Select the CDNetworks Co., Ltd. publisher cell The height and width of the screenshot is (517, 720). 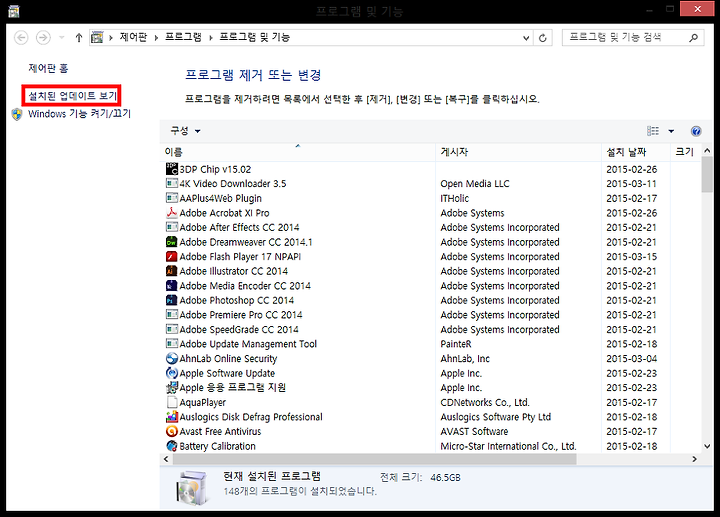(x=485, y=402)
